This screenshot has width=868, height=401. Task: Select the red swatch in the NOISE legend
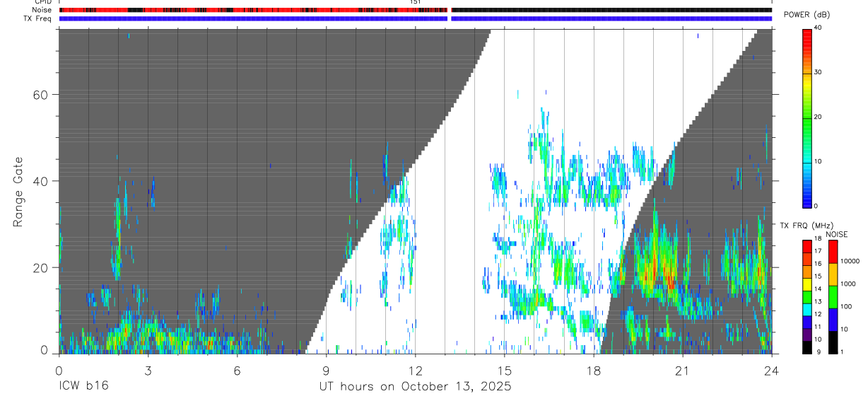pyautogui.click(x=833, y=251)
